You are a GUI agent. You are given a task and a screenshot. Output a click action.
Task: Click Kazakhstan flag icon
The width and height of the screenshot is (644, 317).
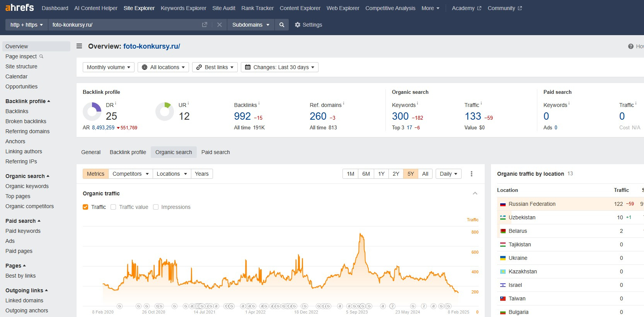[503, 272]
